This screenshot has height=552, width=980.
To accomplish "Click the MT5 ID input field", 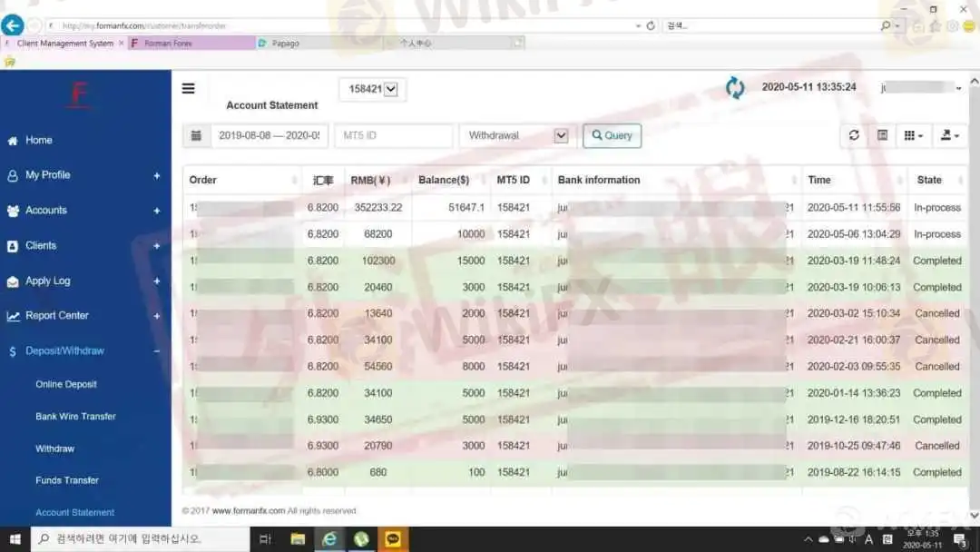I will [x=393, y=136].
